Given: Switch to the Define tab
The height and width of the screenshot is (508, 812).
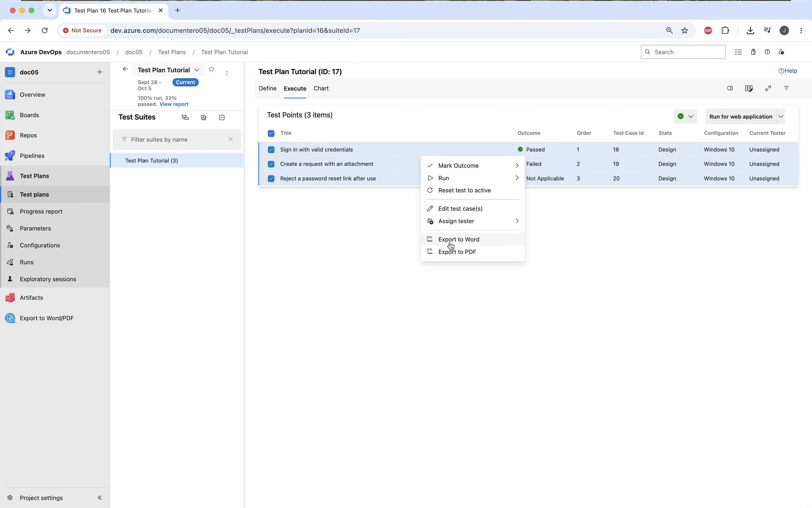Looking at the screenshot, I should [268, 88].
